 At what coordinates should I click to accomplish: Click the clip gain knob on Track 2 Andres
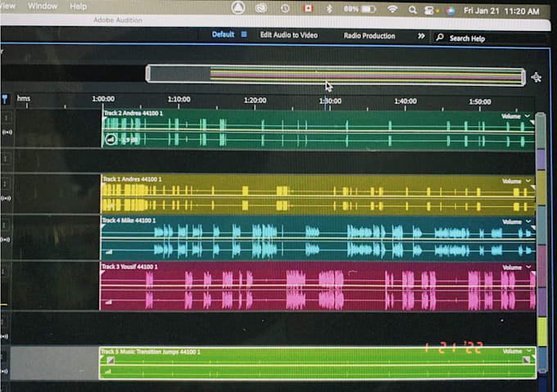[111, 139]
